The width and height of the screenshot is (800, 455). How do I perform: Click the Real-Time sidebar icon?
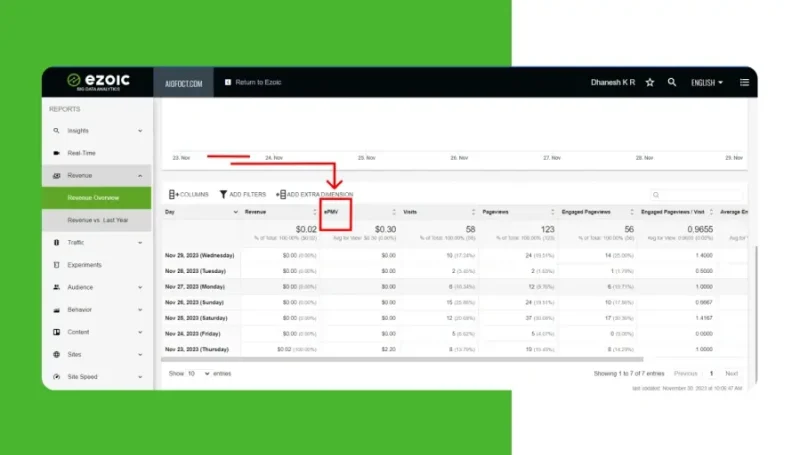tap(56, 153)
